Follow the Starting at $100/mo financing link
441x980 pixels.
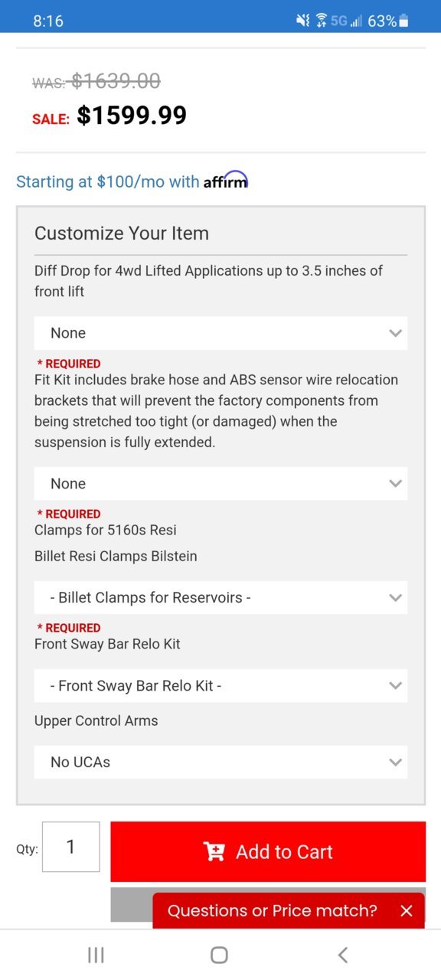coord(108,181)
